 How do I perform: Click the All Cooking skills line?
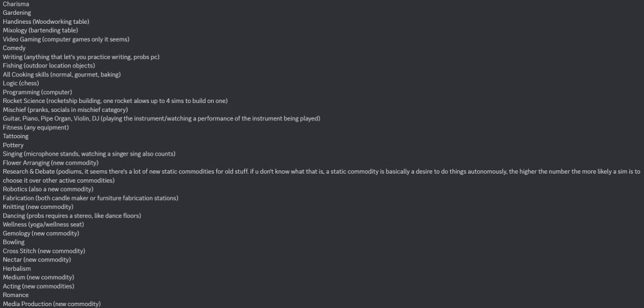62,75
